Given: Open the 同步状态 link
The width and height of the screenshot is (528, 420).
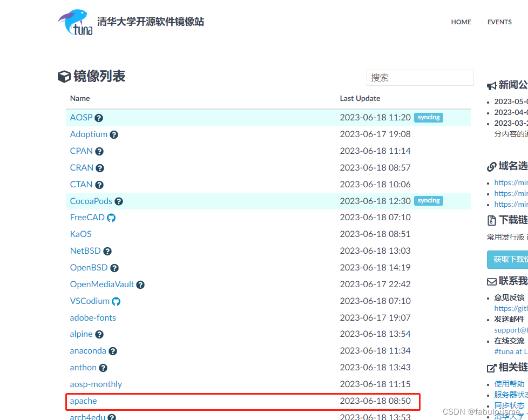Looking at the screenshot, I should [x=509, y=405].
